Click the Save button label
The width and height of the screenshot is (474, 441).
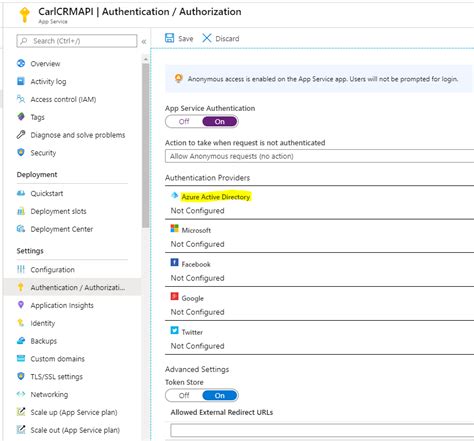(x=186, y=39)
